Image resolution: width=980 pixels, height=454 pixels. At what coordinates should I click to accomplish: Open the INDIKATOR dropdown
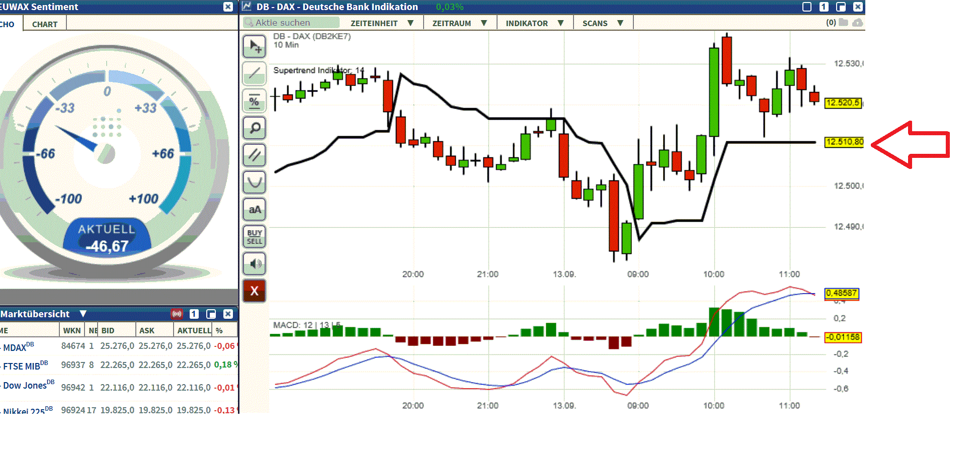[534, 23]
